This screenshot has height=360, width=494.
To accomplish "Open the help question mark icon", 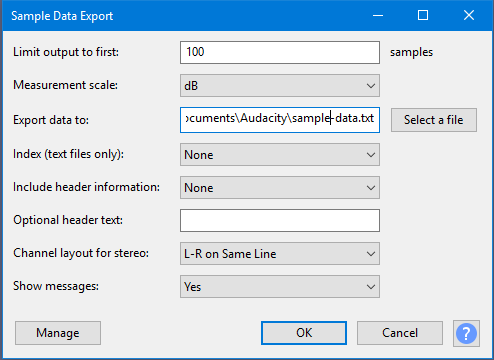I will coord(466,333).
